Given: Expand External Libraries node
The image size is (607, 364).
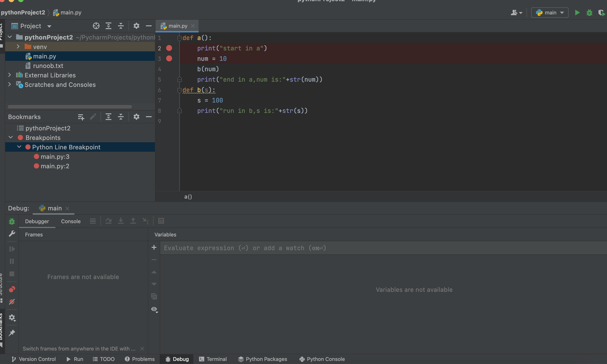Looking at the screenshot, I should point(9,75).
